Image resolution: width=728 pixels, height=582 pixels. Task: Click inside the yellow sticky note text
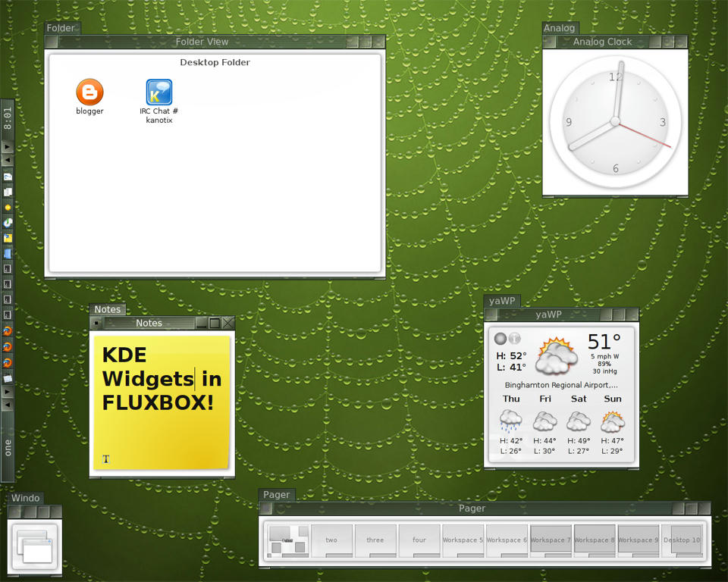tap(159, 379)
